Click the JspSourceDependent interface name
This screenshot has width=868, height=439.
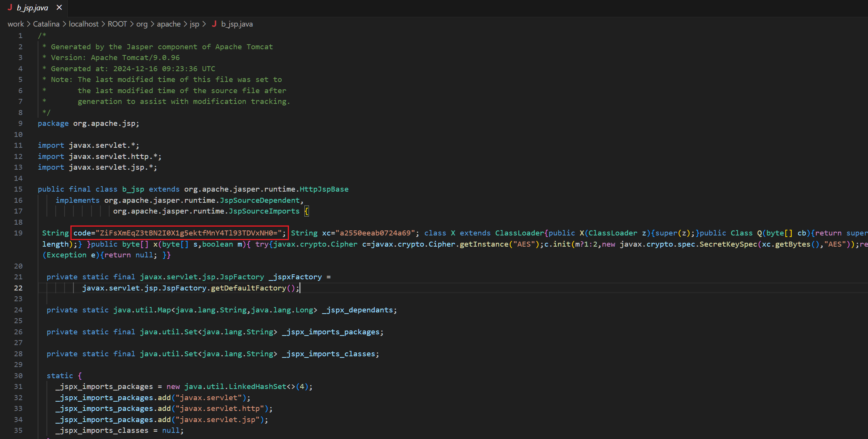(x=259, y=200)
